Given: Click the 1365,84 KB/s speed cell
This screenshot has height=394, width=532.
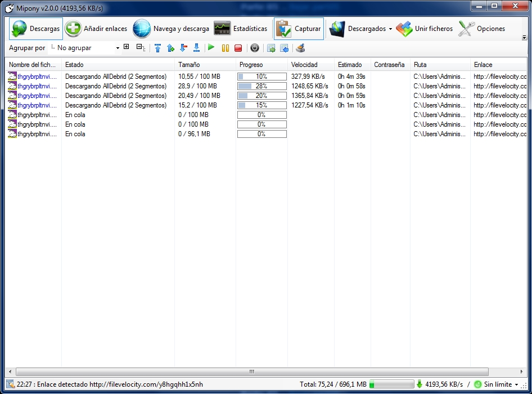Looking at the screenshot, I should (309, 96).
